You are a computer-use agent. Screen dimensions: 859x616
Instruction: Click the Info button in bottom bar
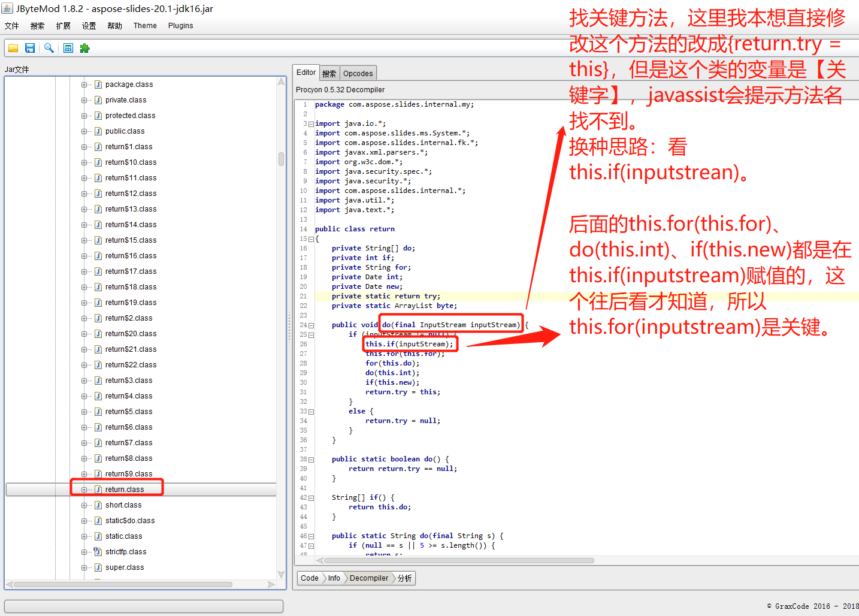pyautogui.click(x=334, y=578)
